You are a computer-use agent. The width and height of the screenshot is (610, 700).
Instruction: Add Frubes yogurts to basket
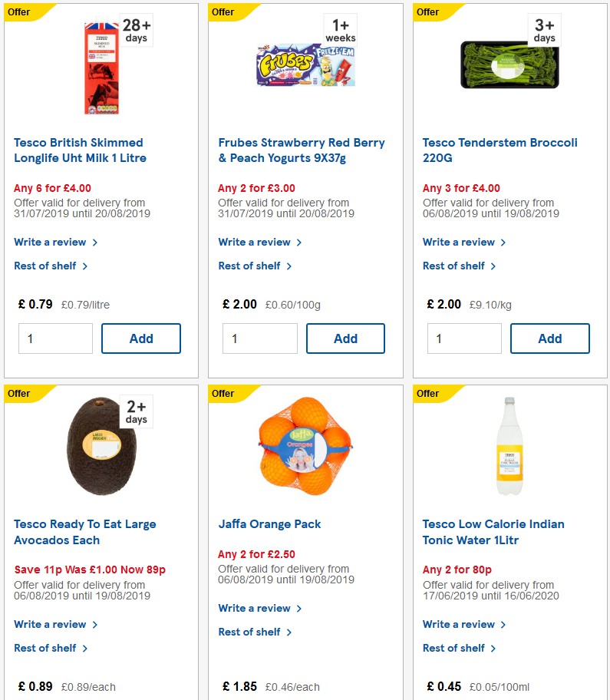[345, 338]
